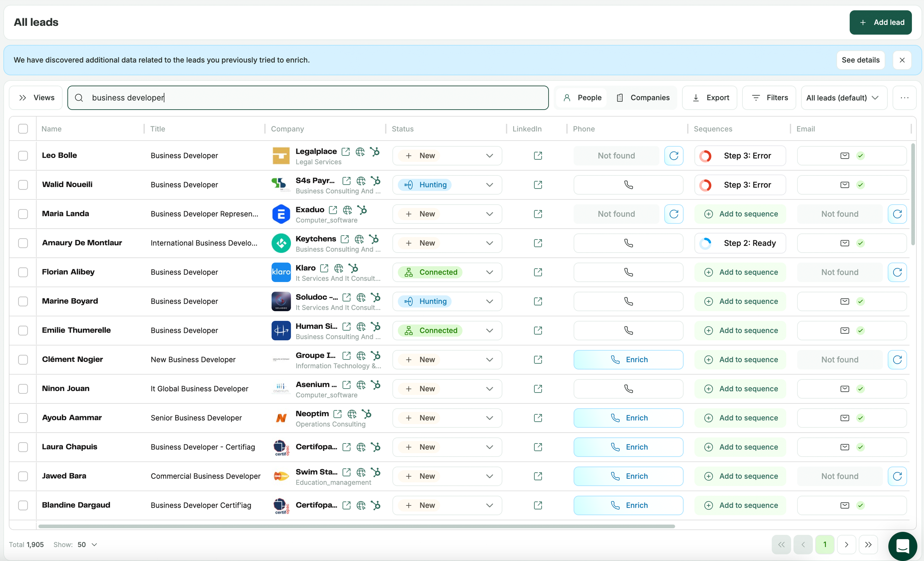Refresh phone lookup for Leo Bolle

[x=674, y=156]
